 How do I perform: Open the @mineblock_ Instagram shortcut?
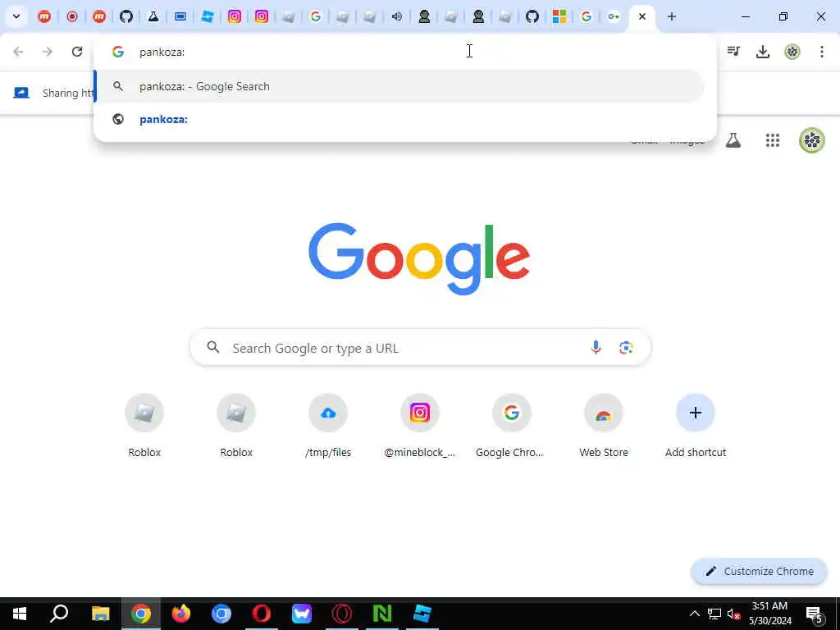coord(420,427)
